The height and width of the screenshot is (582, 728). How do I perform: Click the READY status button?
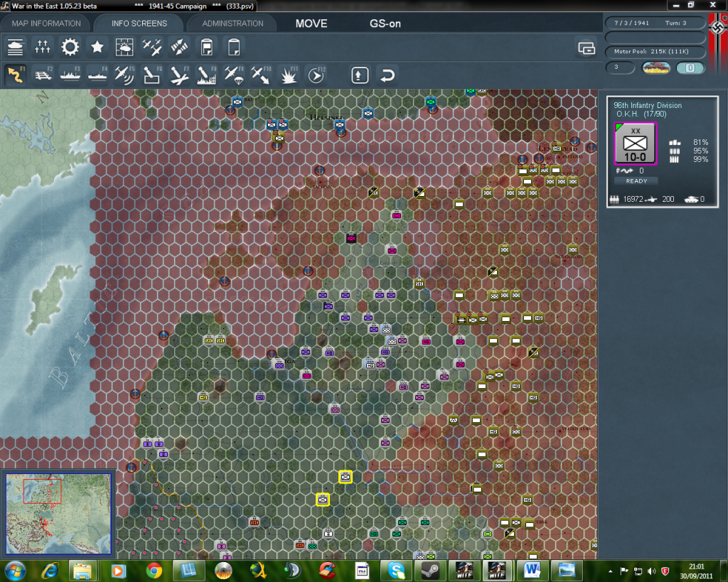[636, 181]
